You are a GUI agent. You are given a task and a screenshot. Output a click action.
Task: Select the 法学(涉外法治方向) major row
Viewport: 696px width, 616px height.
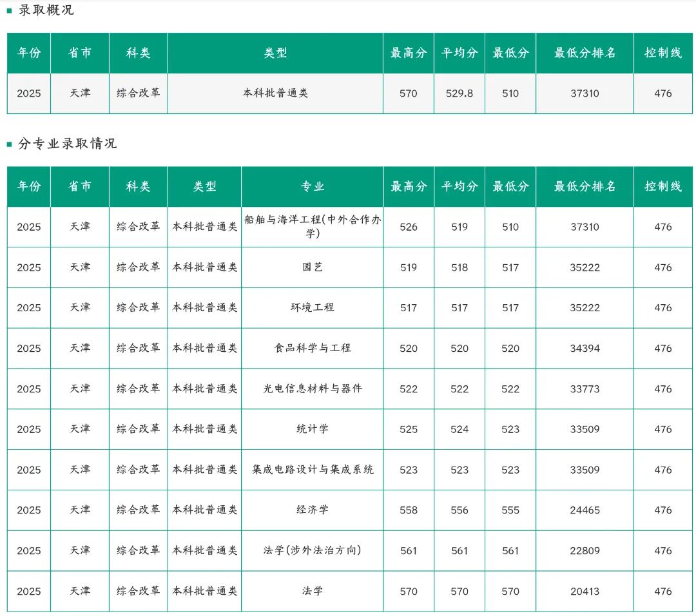(311, 550)
